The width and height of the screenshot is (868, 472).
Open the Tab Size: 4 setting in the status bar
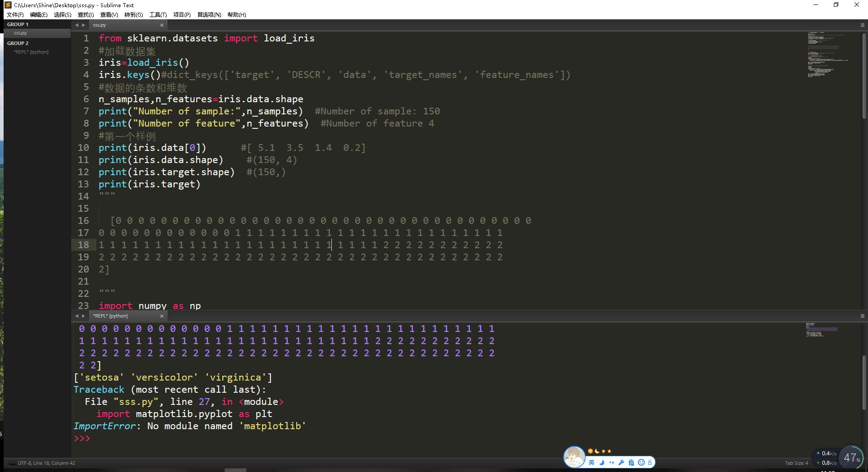point(796,463)
